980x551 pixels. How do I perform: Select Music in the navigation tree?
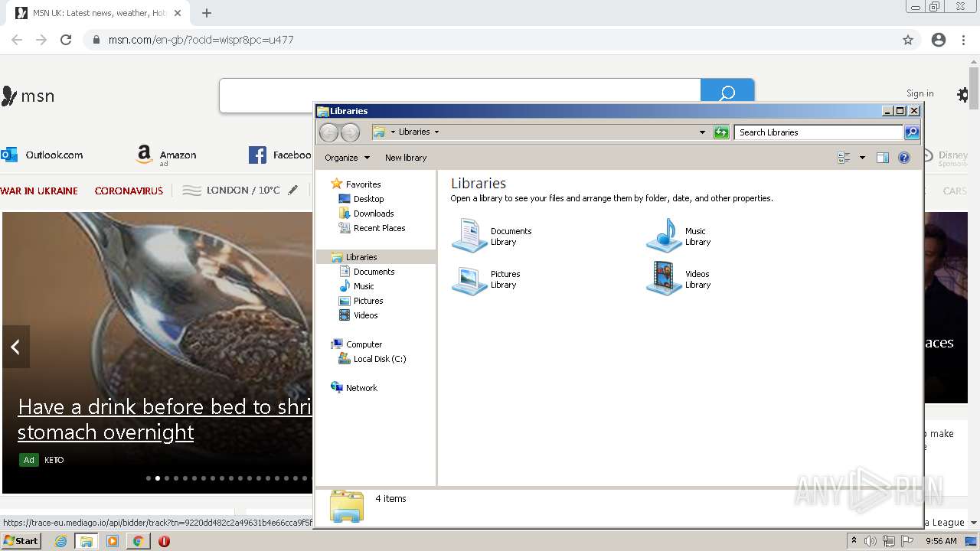coord(364,286)
